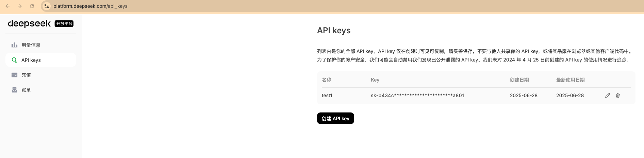Click the test1 name cell
Image resolution: width=644 pixels, height=158 pixels.
327,95
